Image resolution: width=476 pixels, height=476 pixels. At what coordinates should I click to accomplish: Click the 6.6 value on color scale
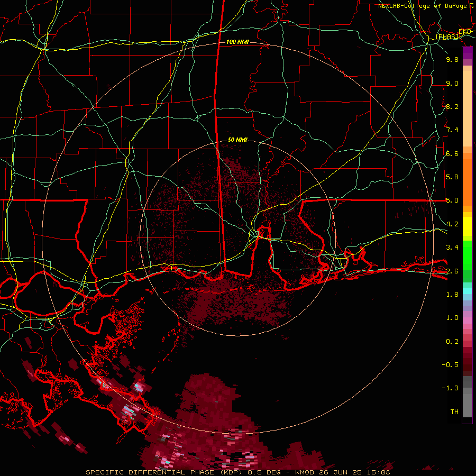pyautogui.click(x=452, y=153)
